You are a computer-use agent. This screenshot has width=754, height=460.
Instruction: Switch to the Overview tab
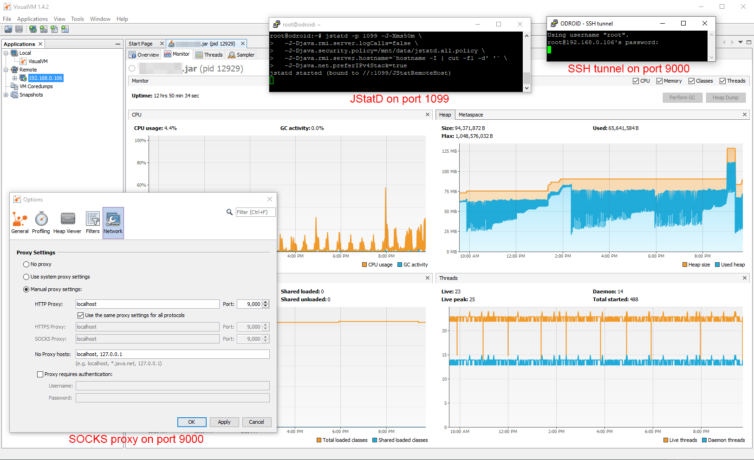point(144,55)
